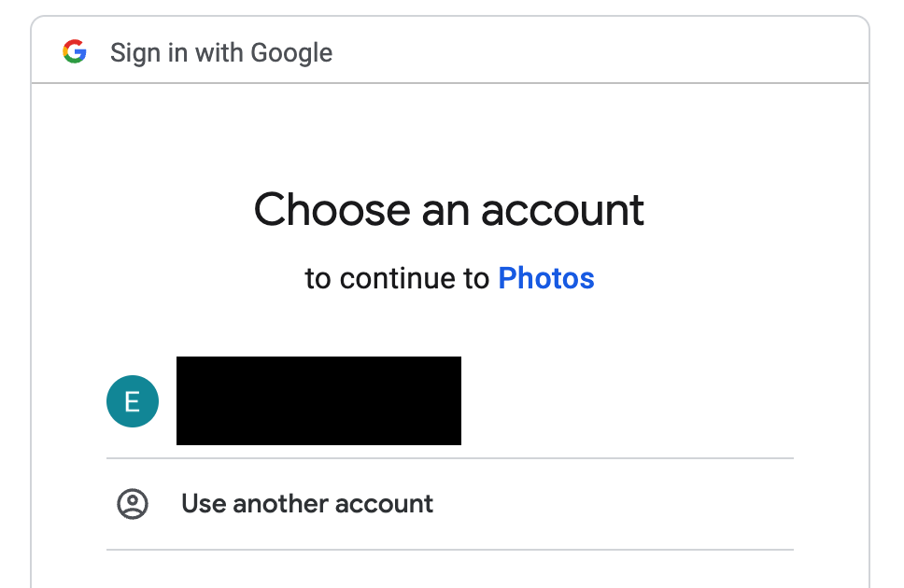Click blank header area beside Sign in title
This screenshot has width=904, height=588.
tap(600, 52)
